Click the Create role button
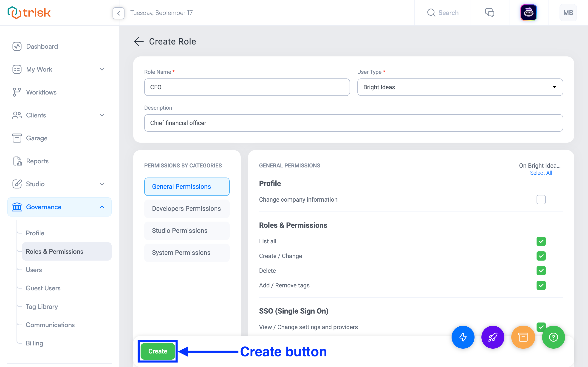The height and width of the screenshot is (367, 588). coord(157,351)
